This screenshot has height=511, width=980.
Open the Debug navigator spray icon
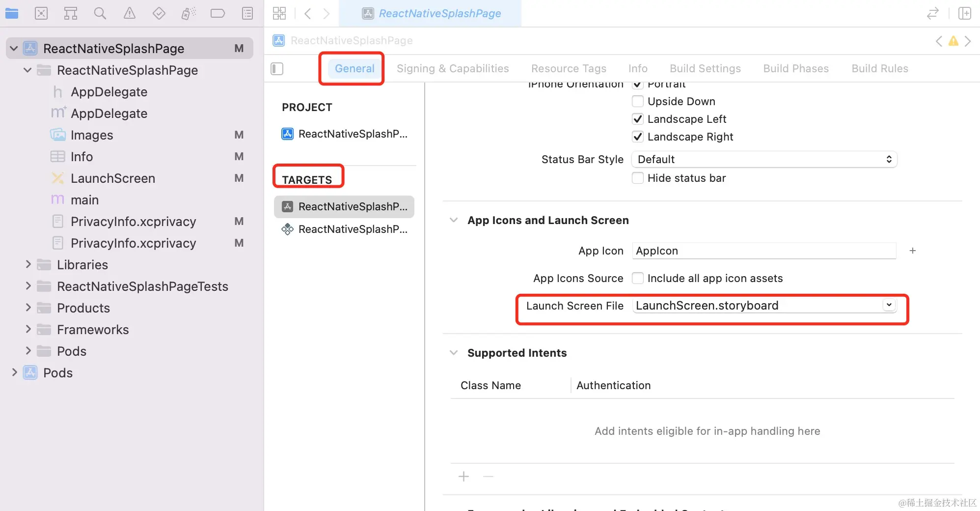[189, 13]
